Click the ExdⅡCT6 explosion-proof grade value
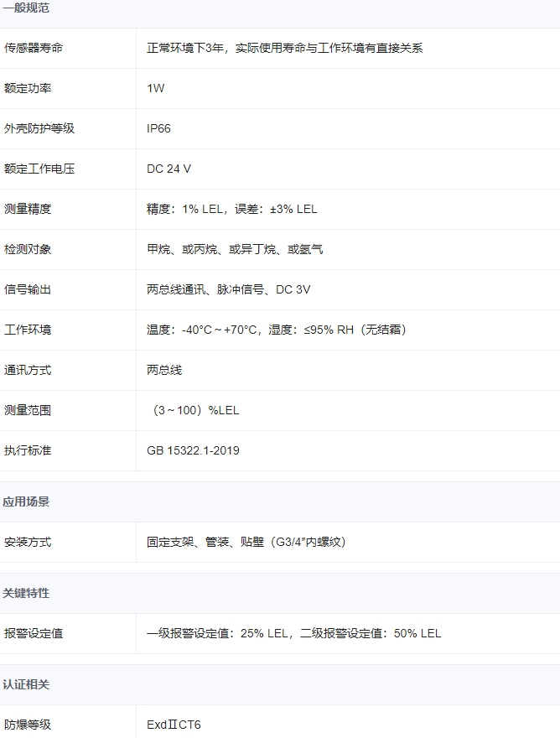The image size is (560, 738). coord(174,725)
